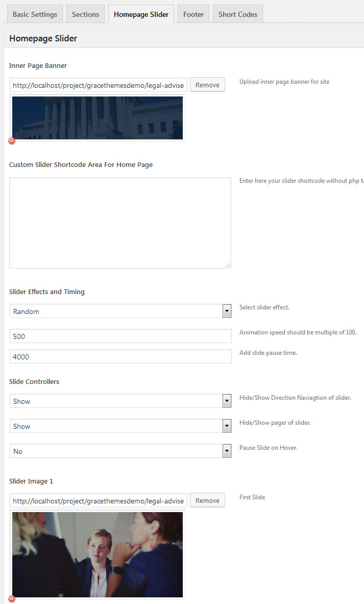Focus the inner page banner URL field
Screen dimensions: 364x604
(98, 85)
